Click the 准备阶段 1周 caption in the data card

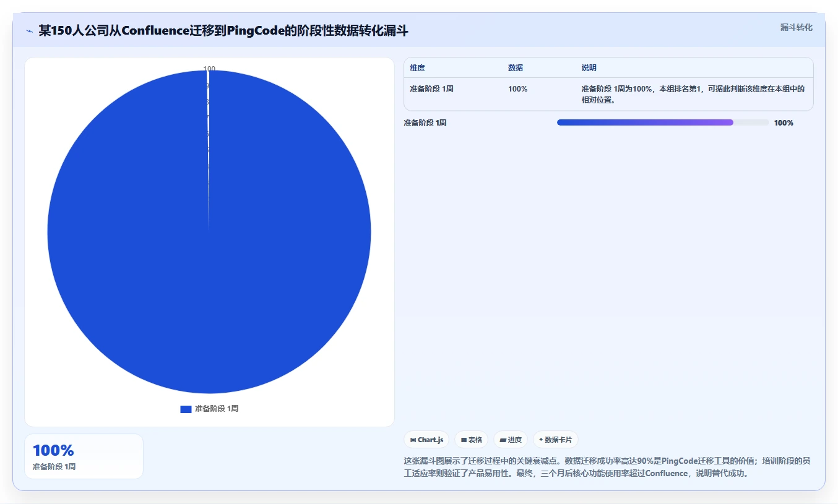[54, 467]
